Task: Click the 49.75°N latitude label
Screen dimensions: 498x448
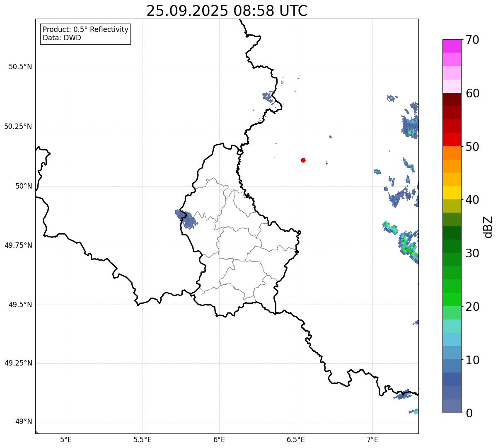Action: 18,245
